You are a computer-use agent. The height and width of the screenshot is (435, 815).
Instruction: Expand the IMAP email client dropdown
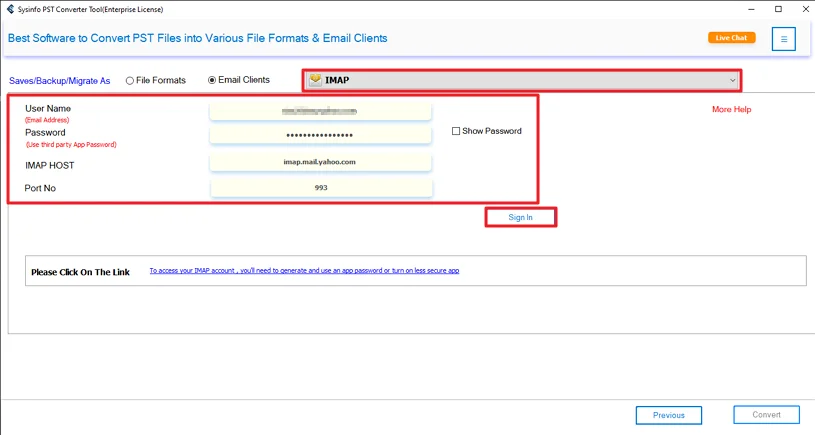(522, 80)
